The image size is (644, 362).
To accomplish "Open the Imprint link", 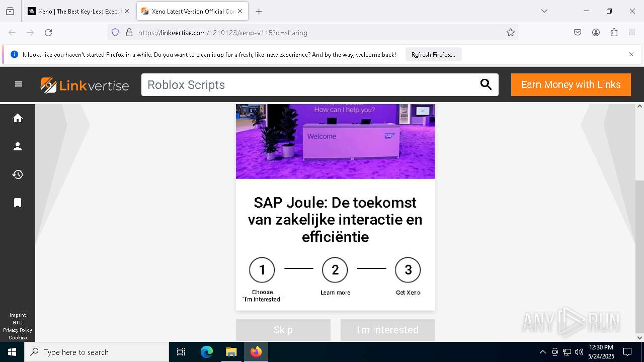I will [x=18, y=315].
